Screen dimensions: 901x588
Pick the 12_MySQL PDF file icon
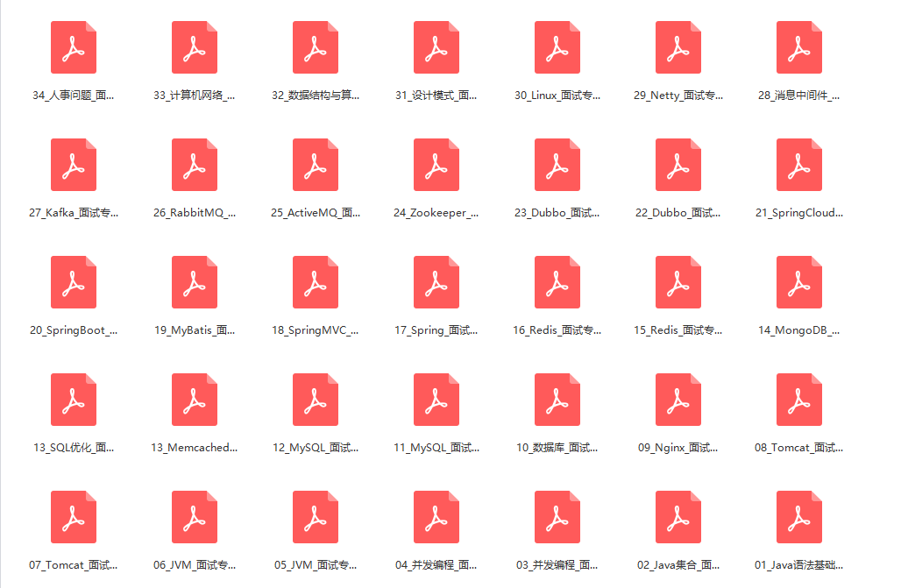tap(316, 400)
